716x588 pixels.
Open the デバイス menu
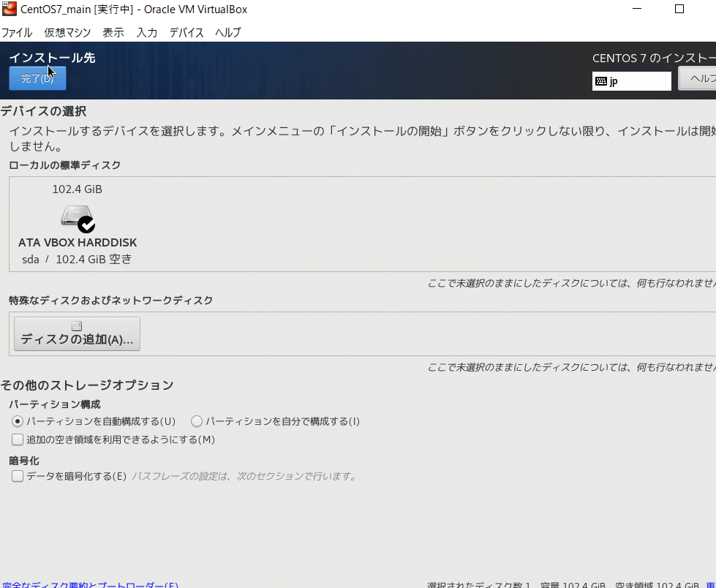pos(186,32)
